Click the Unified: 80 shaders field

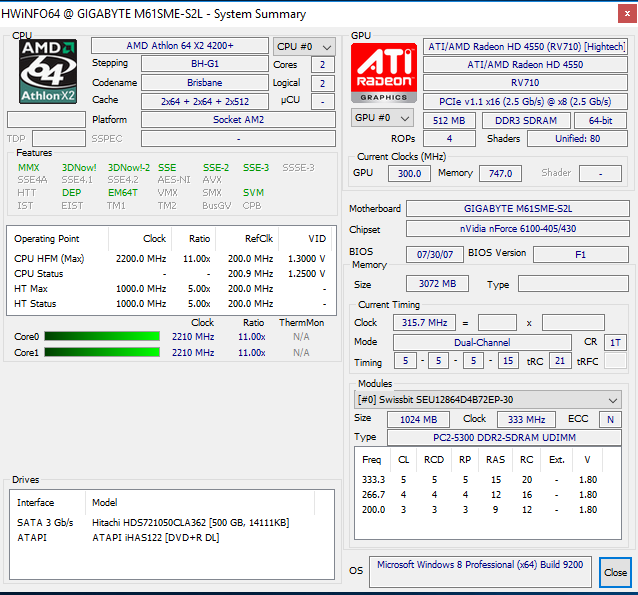tap(577, 138)
